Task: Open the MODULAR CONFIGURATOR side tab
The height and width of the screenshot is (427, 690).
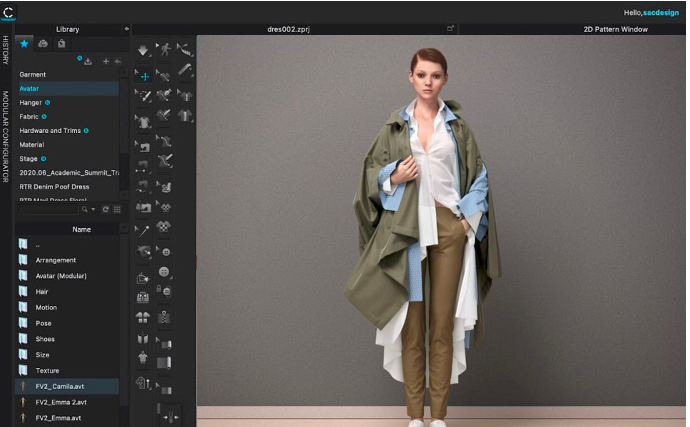Action: click(x=5, y=136)
